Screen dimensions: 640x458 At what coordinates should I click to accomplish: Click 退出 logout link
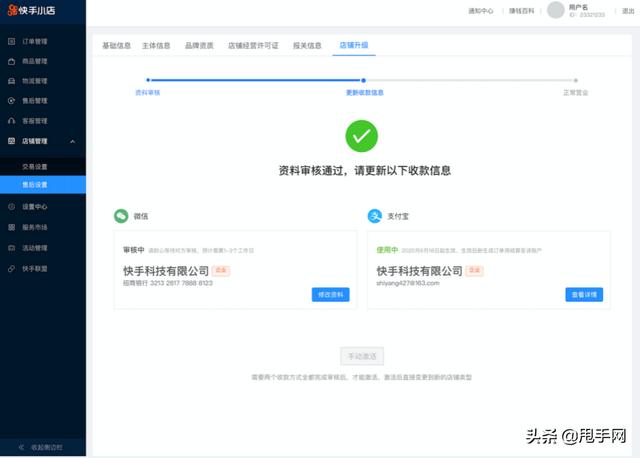628,11
